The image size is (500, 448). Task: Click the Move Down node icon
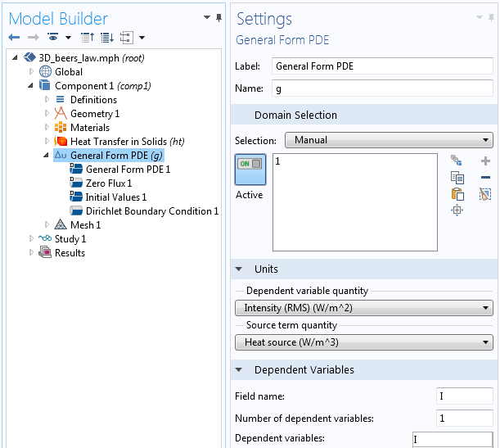coord(107,38)
